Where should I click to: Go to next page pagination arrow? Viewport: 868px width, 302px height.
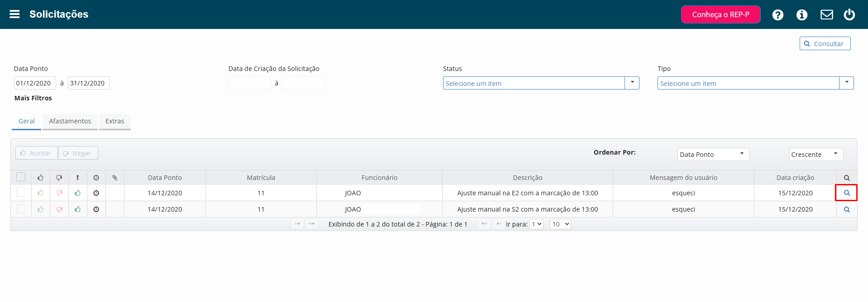(x=484, y=224)
